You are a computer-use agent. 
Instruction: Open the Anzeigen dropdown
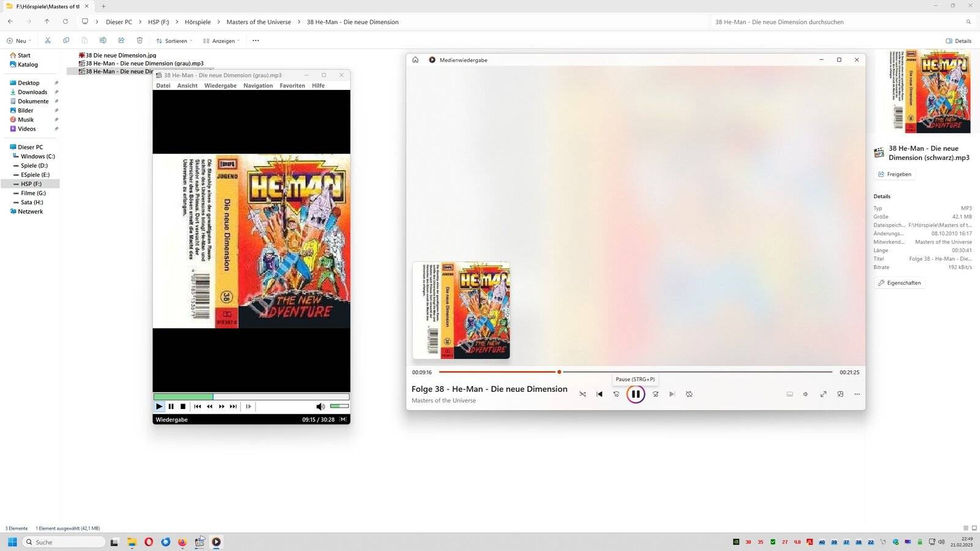pyautogui.click(x=221, y=41)
